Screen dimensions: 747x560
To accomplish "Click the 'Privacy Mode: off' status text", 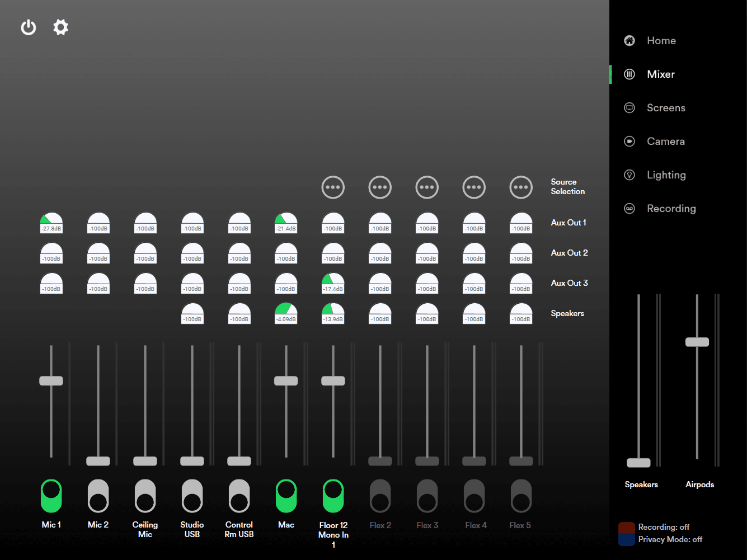I will 670,539.
